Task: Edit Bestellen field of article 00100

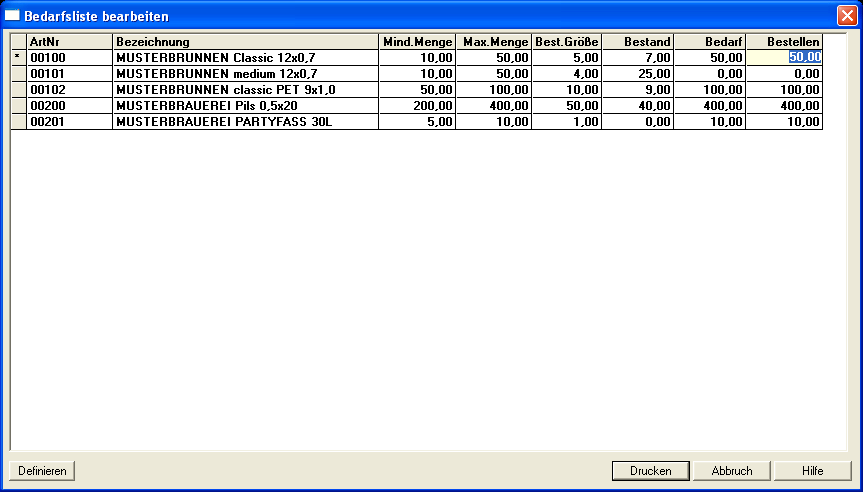Action: (784, 57)
